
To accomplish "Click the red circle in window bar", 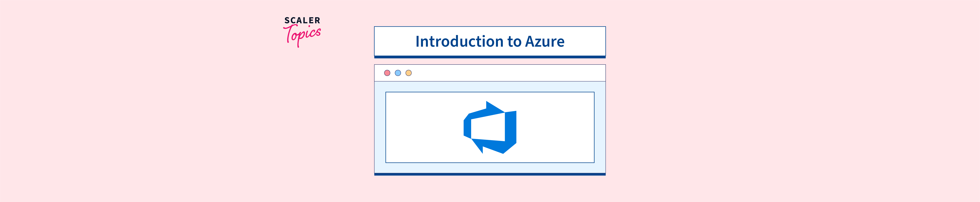I will [x=387, y=73].
